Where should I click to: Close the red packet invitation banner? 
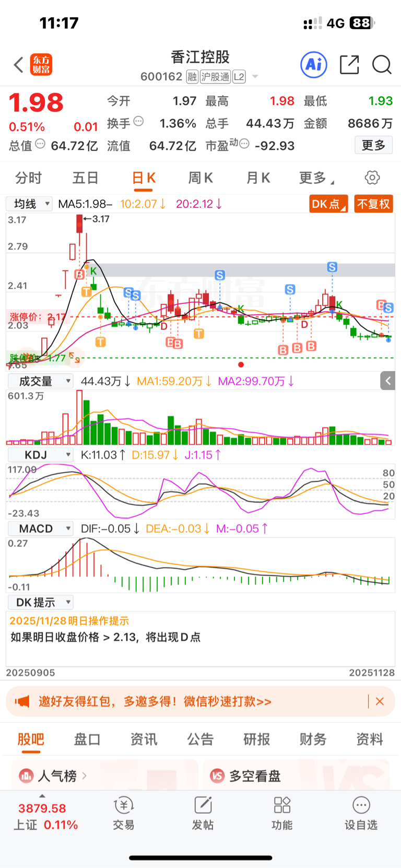pos(380,701)
